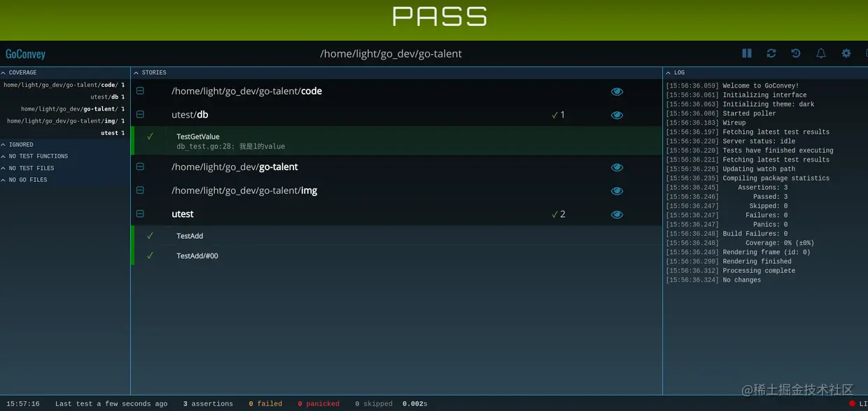
Task: Open the test history clock icon
Action: (x=796, y=53)
